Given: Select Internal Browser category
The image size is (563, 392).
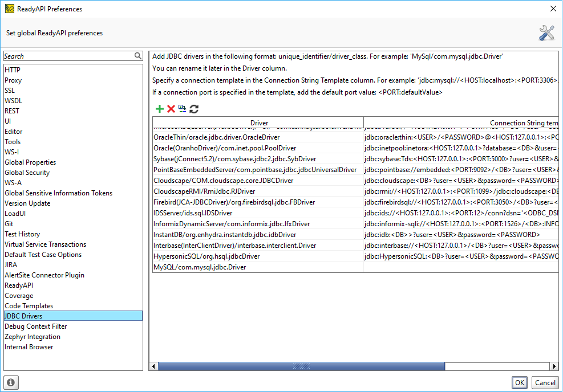Looking at the screenshot, I should [x=73, y=347].
